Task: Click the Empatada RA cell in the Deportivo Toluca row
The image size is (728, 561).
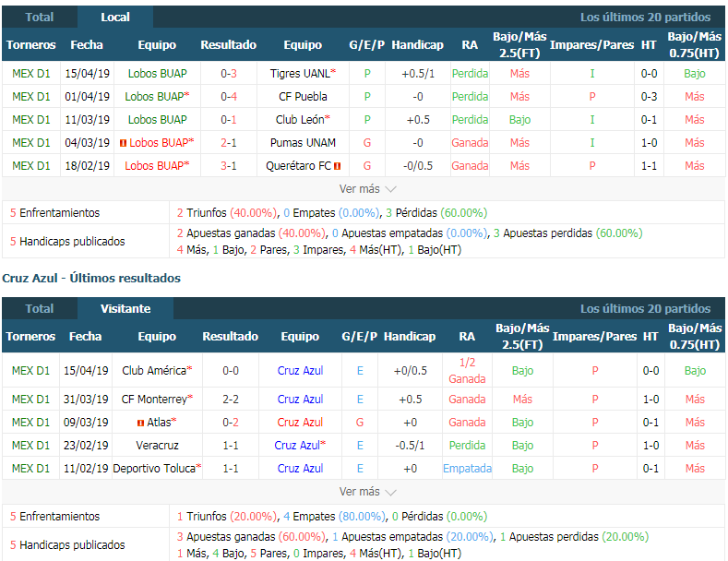Action: (467, 469)
